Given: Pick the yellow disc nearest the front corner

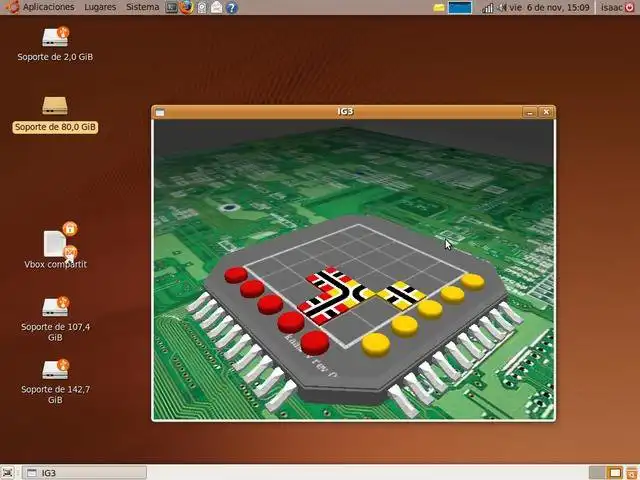Looking at the screenshot, I should click(x=376, y=344).
